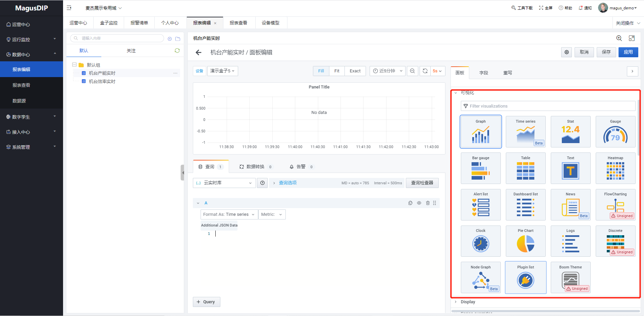Select the Discrete visualization

615,241
